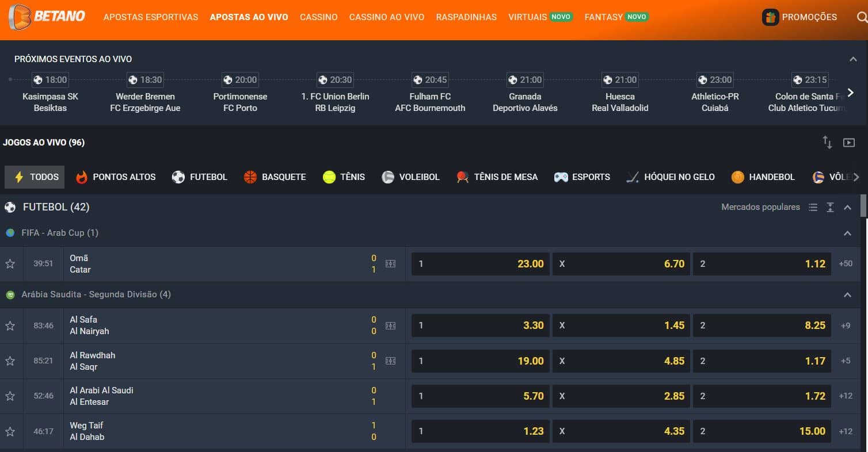Bet on Al Dahab win at 15.00

point(762,431)
